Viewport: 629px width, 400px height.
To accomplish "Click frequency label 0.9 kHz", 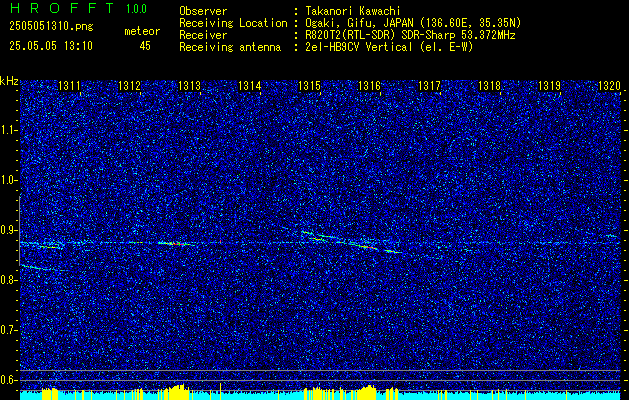I will pyautogui.click(x=8, y=230).
